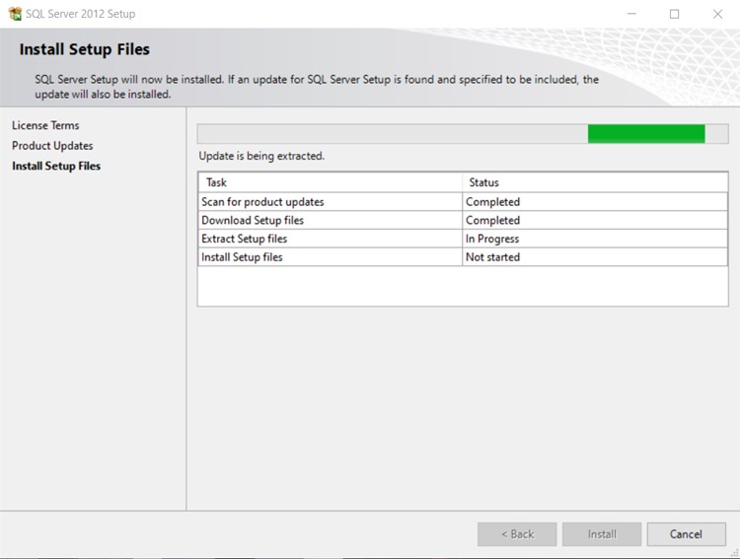Select the Product Updates step
The height and width of the screenshot is (560, 740).
52,146
